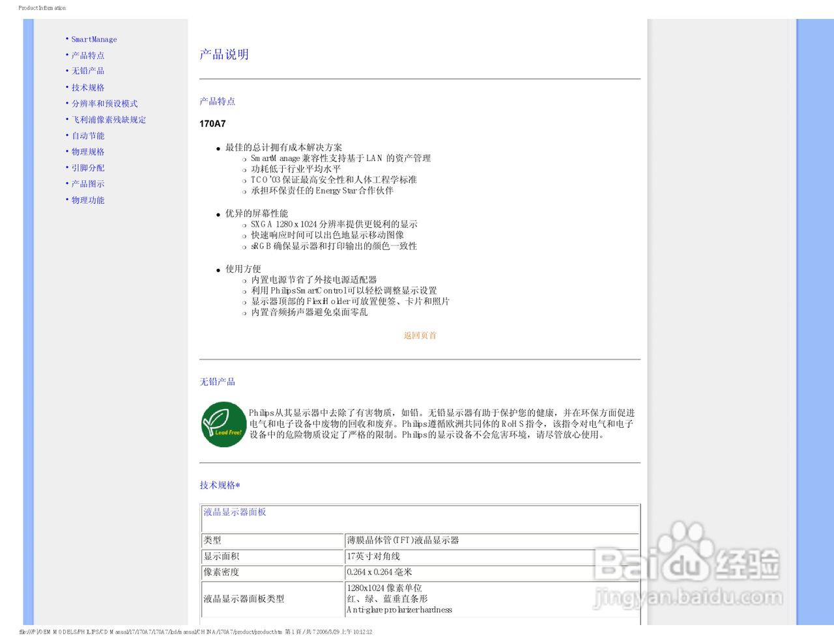This screenshot has width=834, height=644.
Task: Open the 物理规格 sidebar link
Action: 88,152
